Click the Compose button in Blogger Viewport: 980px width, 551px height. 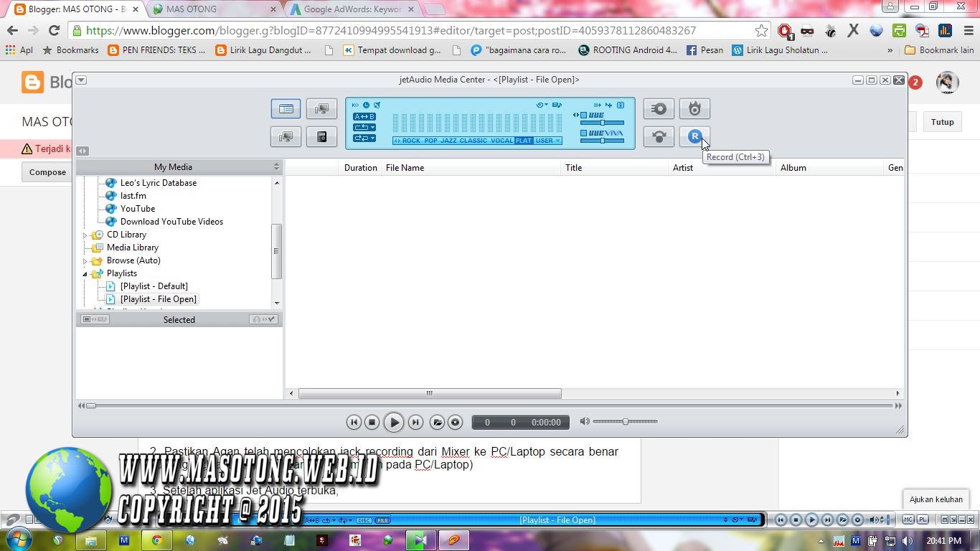point(47,172)
